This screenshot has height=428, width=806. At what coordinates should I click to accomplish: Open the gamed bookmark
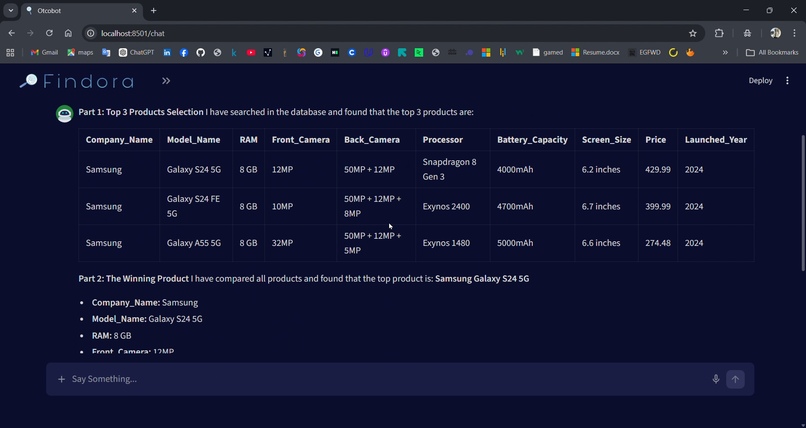[547, 52]
